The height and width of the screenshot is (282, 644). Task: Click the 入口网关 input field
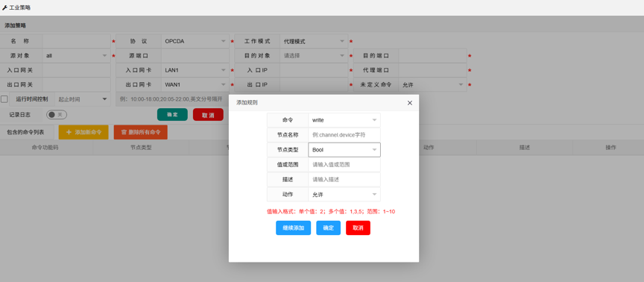coord(76,70)
